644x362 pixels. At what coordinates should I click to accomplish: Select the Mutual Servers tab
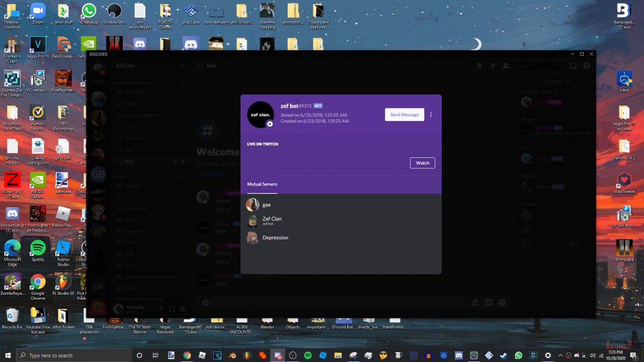[x=262, y=184]
